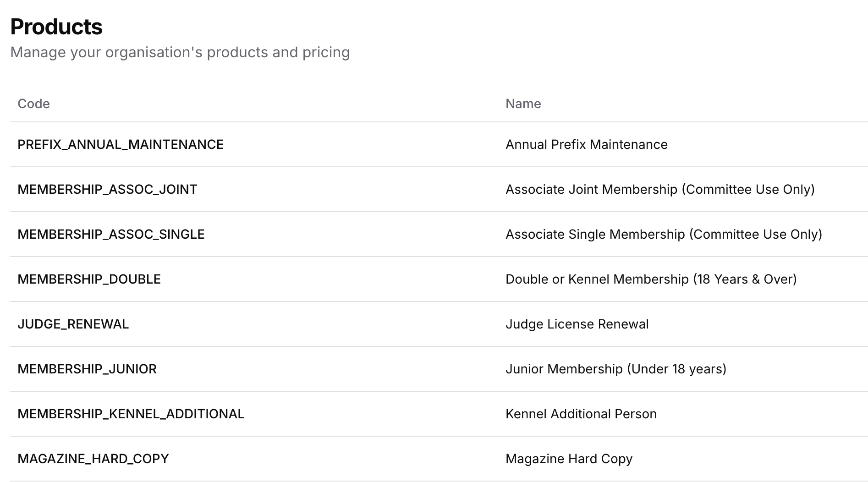
Task: Open the Magazine Hard Copy product
Action: click(x=569, y=458)
